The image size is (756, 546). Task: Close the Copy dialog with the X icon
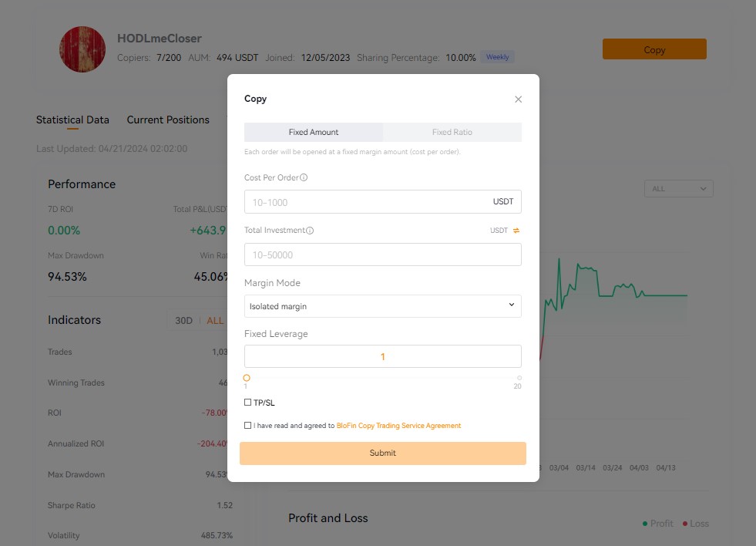coord(518,99)
